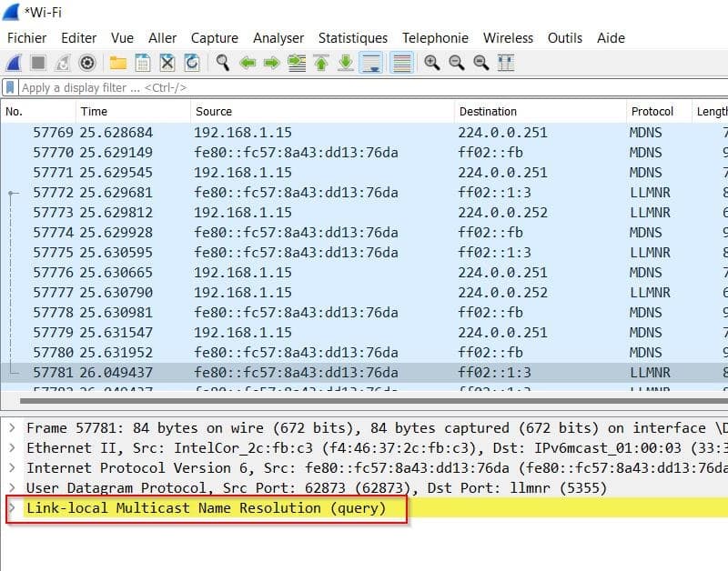Sort by Source column header
This screenshot has width=728, height=571.
[x=214, y=111]
